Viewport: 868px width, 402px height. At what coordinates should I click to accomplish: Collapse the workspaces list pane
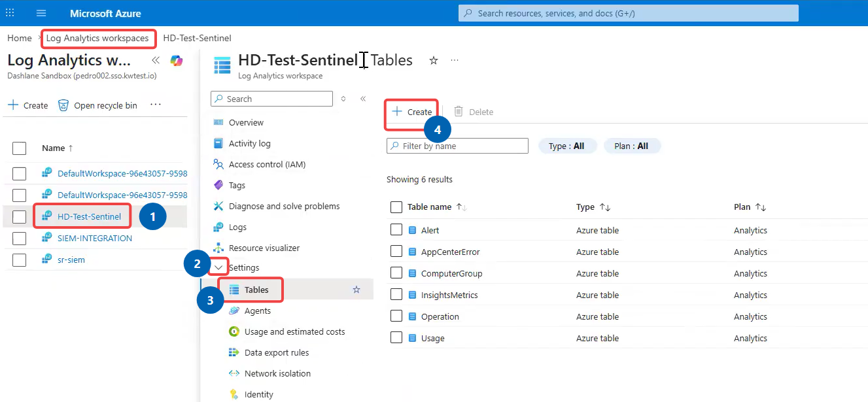pyautogui.click(x=156, y=60)
